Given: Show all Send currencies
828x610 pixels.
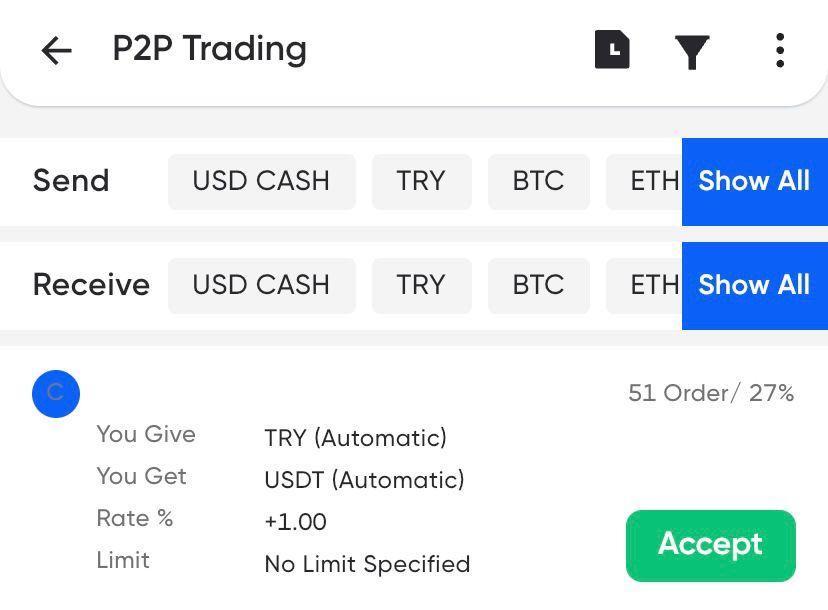Looking at the screenshot, I should click(x=754, y=181).
